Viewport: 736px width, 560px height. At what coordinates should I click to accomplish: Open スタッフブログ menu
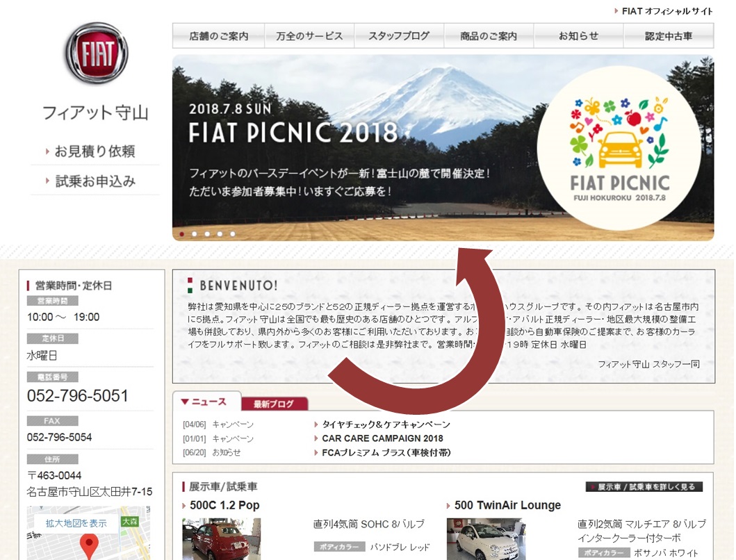pyautogui.click(x=399, y=35)
